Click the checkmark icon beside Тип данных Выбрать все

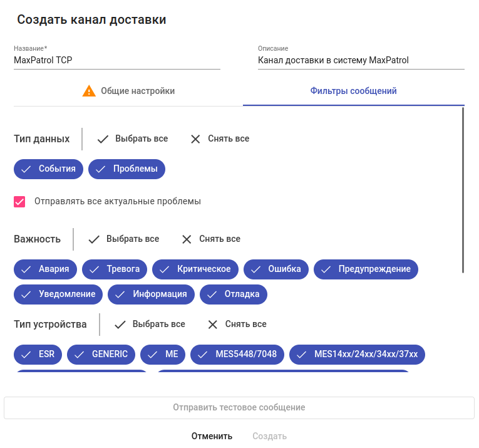[103, 139]
